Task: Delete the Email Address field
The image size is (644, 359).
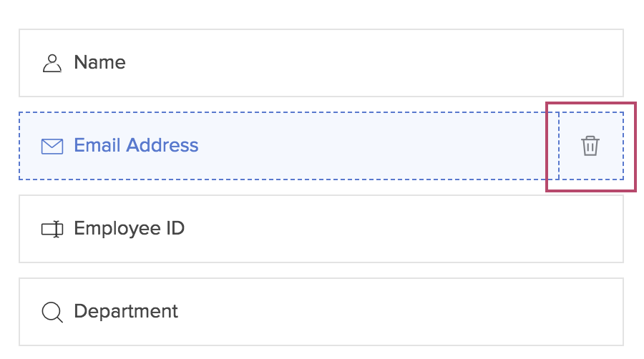Action: [x=590, y=146]
